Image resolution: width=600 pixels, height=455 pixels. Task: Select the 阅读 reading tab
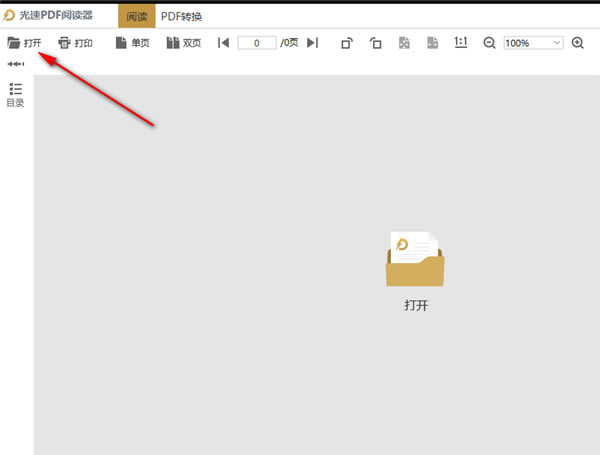click(137, 16)
